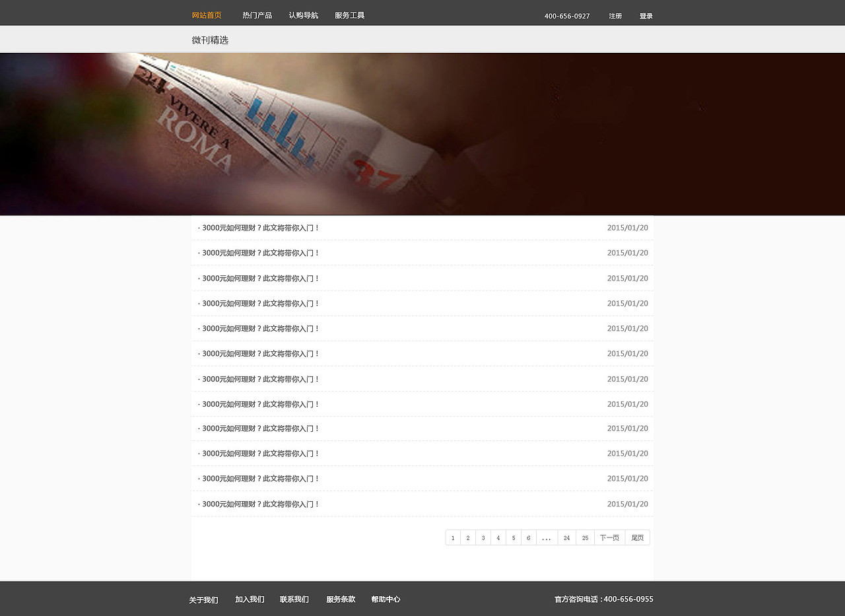Click 尾页 to reach last page
The height and width of the screenshot is (616, 845).
click(637, 537)
